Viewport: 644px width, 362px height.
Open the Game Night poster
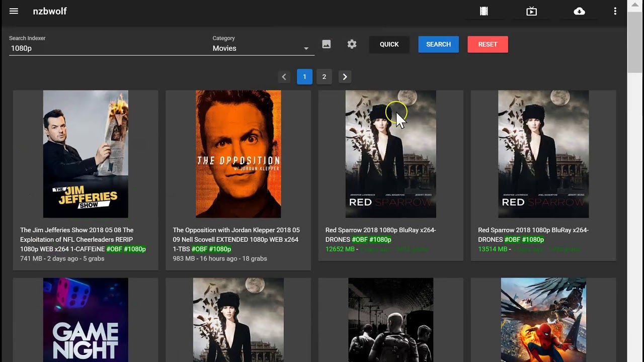point(86,320)
